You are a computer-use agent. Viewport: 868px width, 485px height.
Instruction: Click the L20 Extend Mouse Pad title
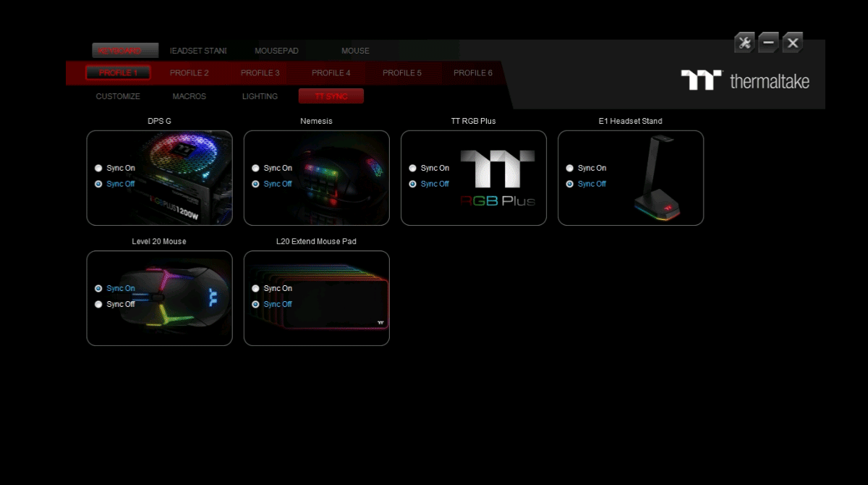pos(316,241)
